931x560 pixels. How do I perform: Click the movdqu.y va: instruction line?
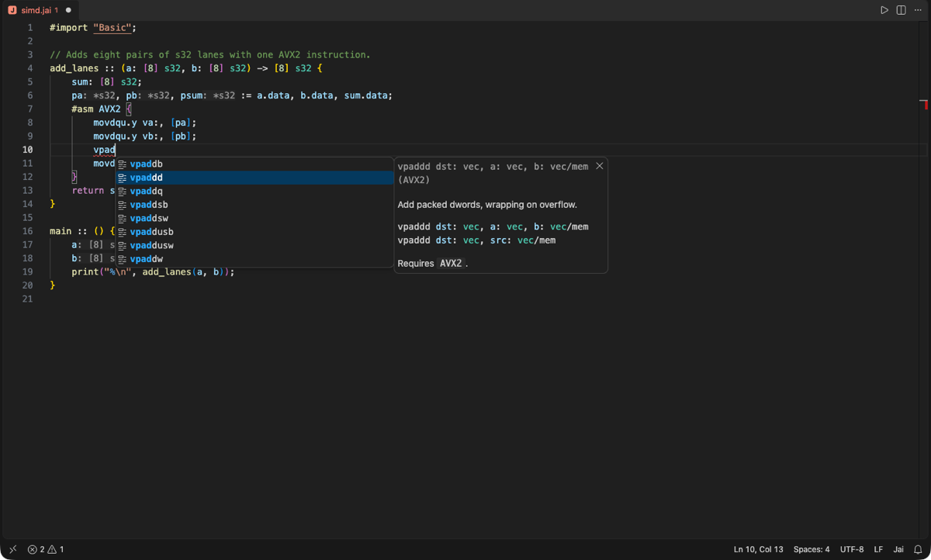point(145,123)
